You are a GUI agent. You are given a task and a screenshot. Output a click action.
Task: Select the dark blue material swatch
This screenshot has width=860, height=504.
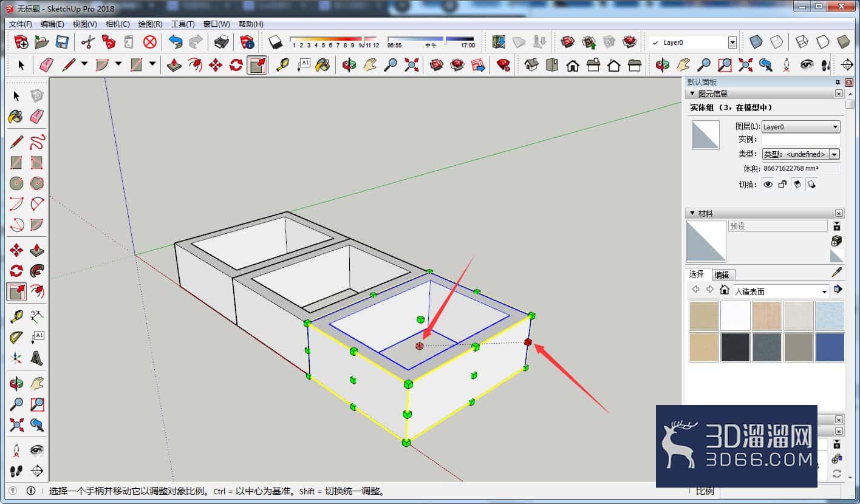830,347
